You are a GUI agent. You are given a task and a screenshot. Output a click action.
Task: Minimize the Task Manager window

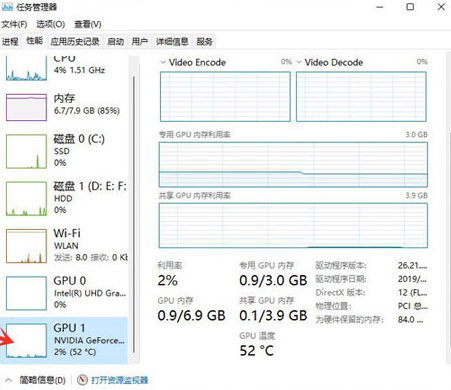380,7
